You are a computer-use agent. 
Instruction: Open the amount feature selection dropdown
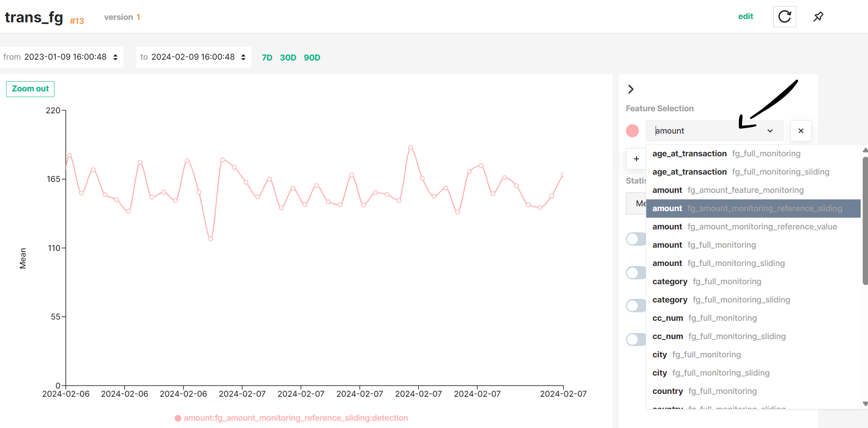(770, 130)
